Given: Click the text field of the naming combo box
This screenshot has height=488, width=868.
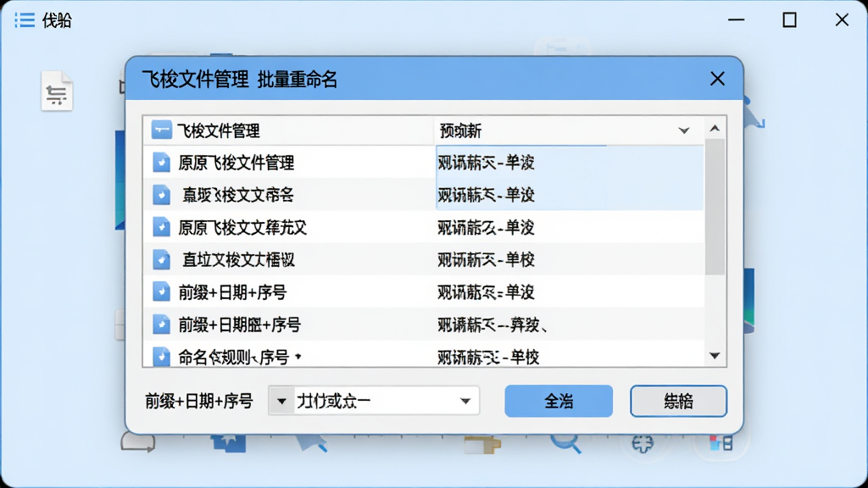Looking at the screenshot, I should [374, 401].
